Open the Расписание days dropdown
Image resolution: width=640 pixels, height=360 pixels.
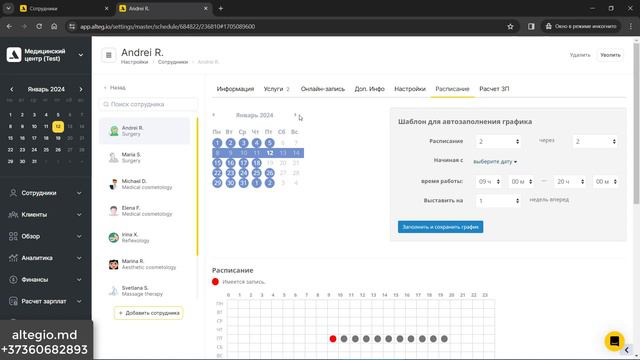click(x=498, y=142)
